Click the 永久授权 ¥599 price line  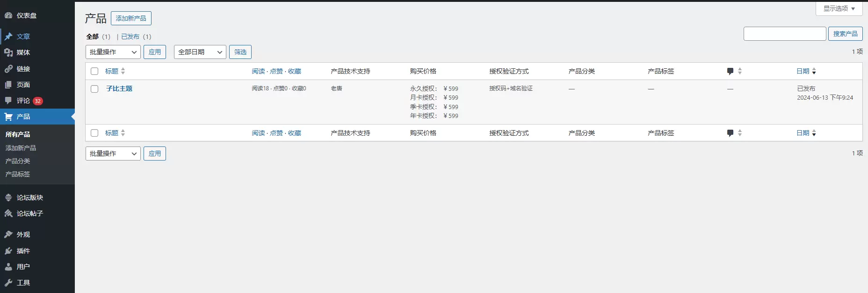click(434, 88)
